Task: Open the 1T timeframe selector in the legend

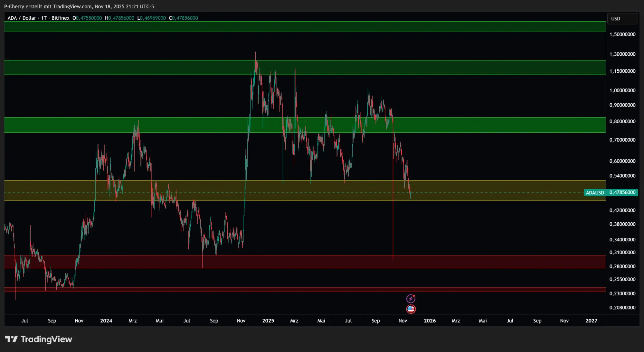Action: tap(44, 18)
